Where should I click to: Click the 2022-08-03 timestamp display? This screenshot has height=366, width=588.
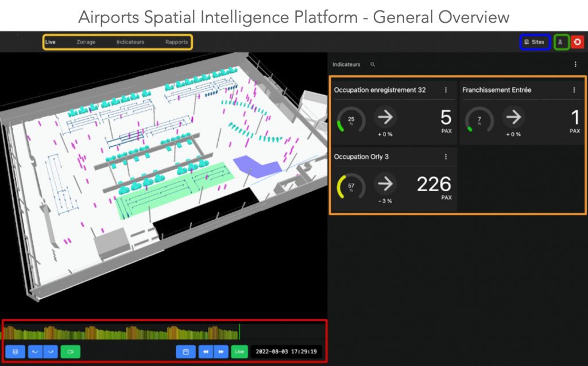[x=285, y=352]
